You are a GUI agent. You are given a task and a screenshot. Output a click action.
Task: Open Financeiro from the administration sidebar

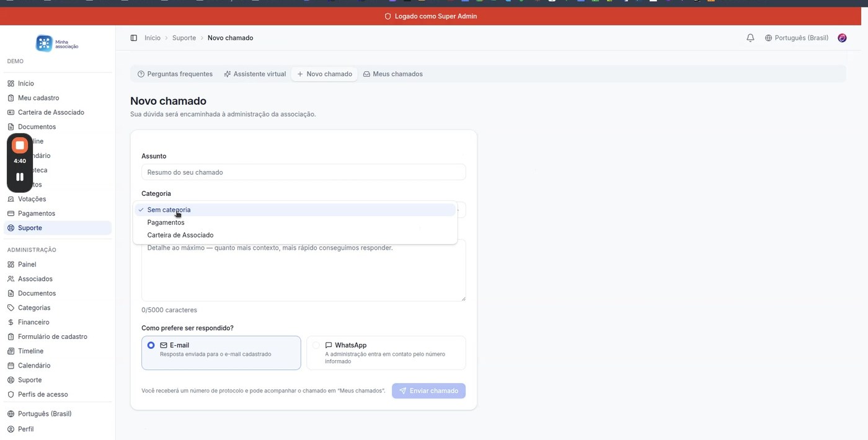[33, 322]
